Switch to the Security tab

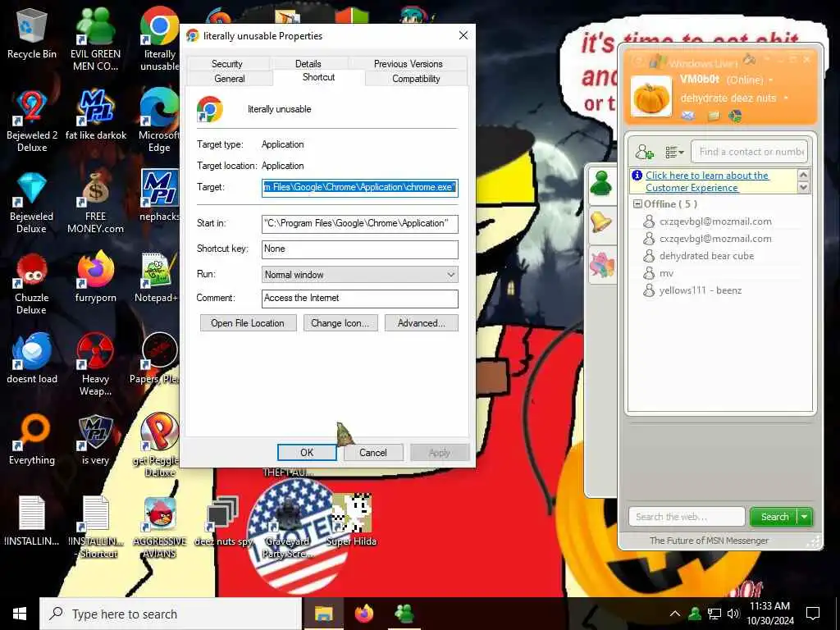[x=227, y=63]
